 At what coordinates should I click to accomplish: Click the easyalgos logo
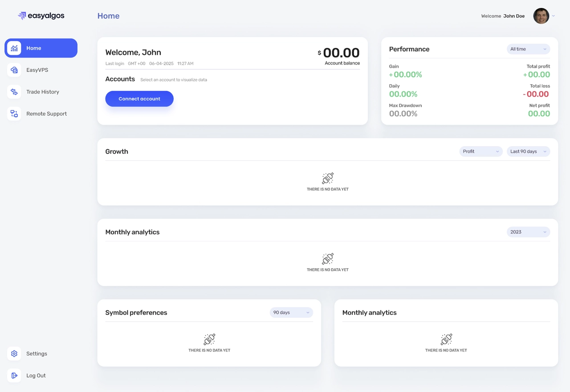(41, 16)
